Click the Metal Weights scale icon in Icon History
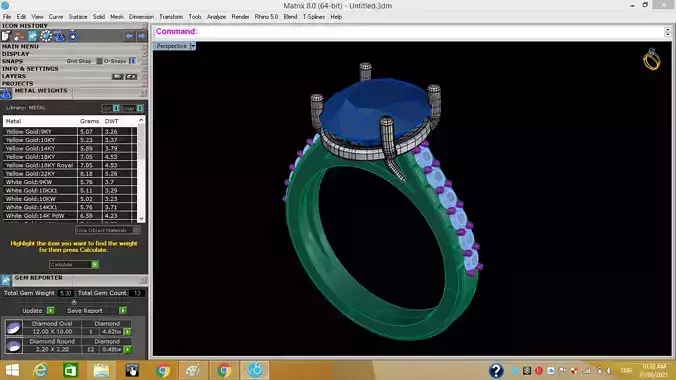676x380 pixels. point(59,36)
